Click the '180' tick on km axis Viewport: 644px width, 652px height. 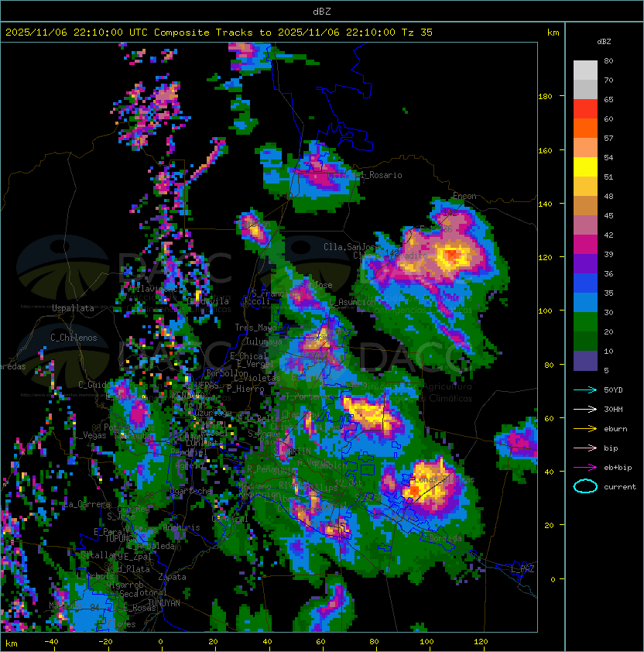click(x=545, y=96)
